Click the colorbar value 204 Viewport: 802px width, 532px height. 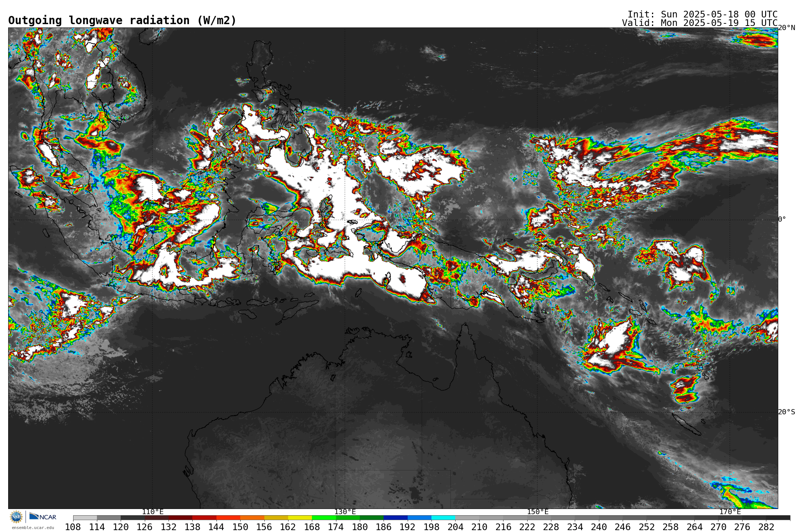[x=456, y=527]
